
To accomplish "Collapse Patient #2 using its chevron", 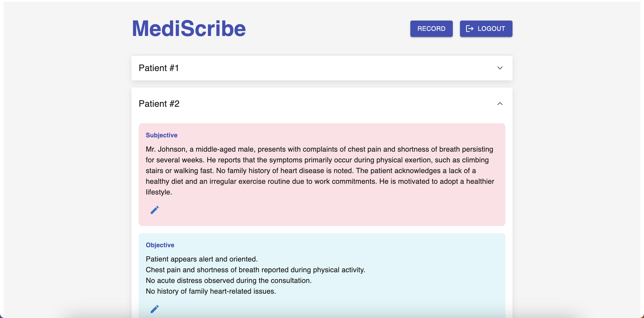I will [500, 104].
